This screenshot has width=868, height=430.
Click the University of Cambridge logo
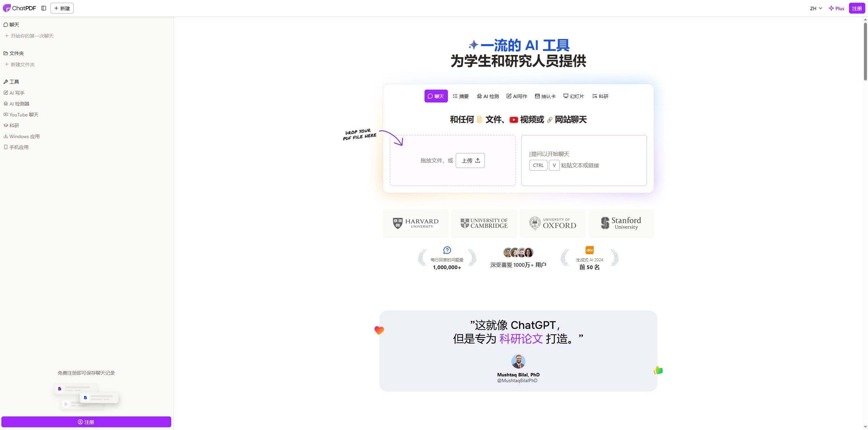click(x=484, y=223)
